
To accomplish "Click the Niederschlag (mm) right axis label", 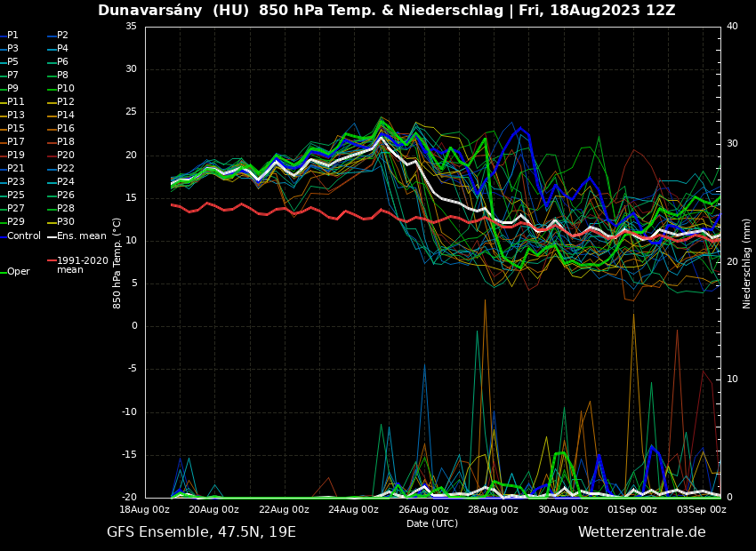I will (x=747, y=263).
